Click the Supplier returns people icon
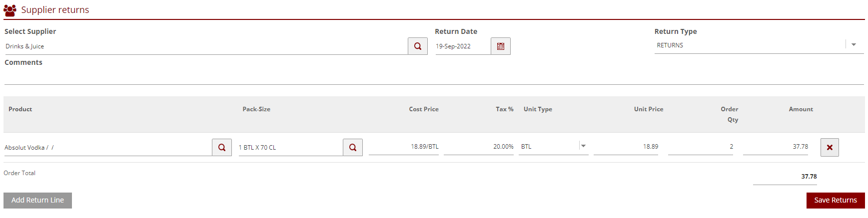The height and width of the screenshot is (218, 868). 9,10
